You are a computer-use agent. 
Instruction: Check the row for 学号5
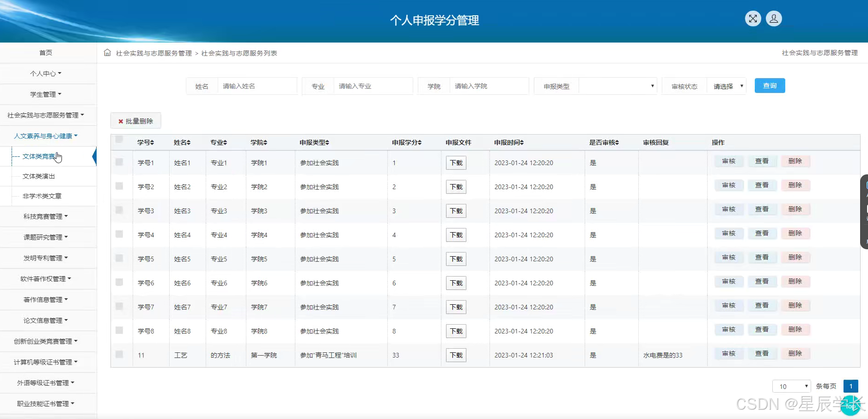(x=119, y=258)
